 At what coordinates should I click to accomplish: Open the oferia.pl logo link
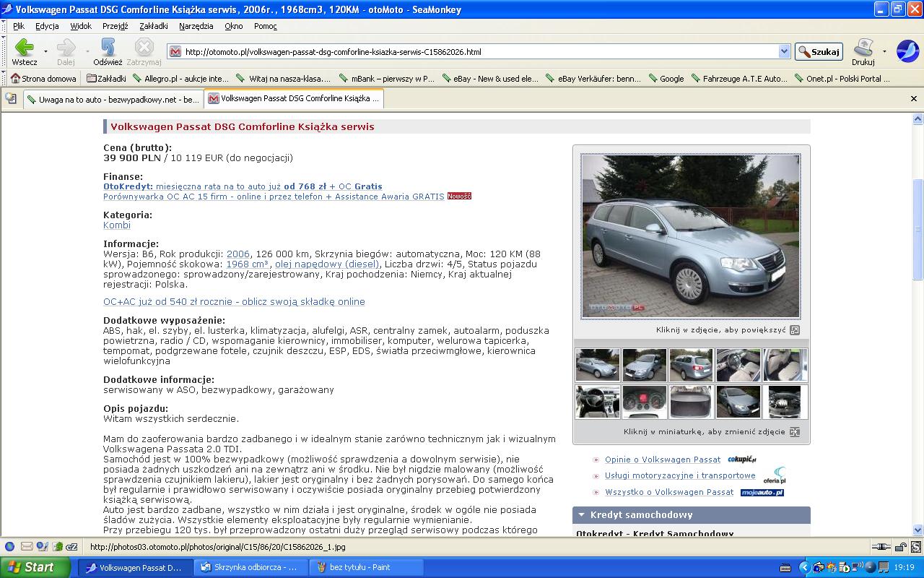(774, 475)
